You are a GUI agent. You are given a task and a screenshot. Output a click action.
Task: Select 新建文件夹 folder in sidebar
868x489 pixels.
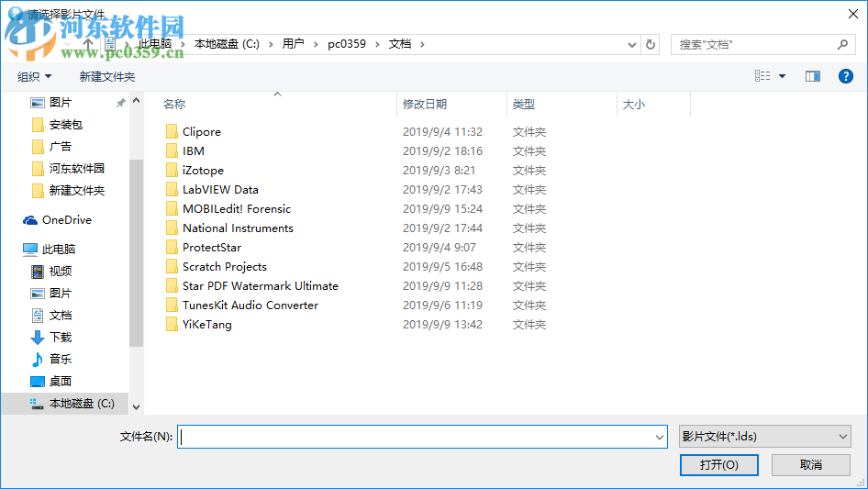(x=77, y=191)
